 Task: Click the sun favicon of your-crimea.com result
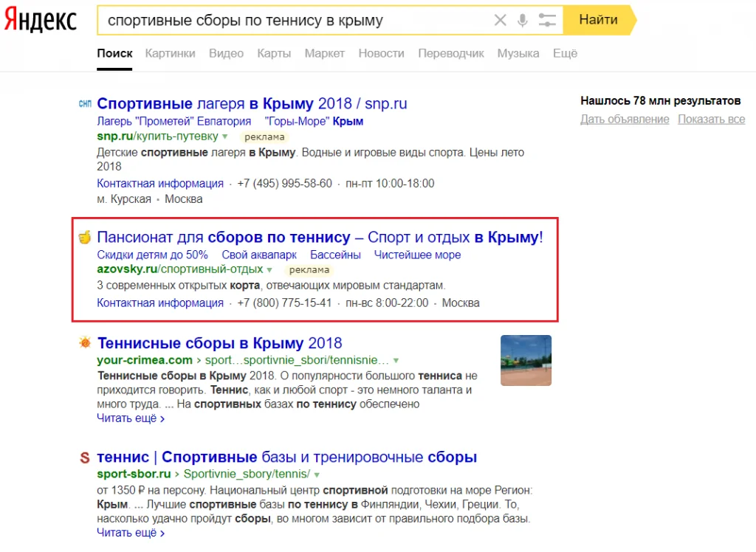coord(85,343)
